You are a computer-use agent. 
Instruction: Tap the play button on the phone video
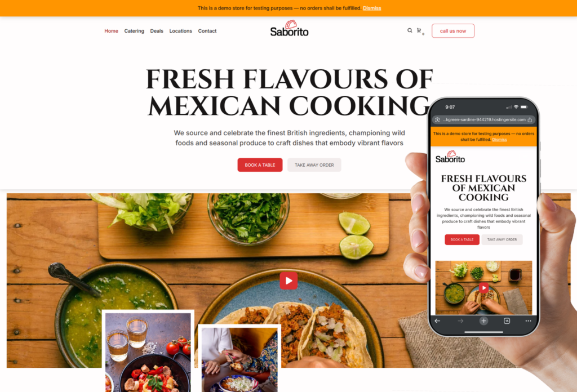point(483,288)
